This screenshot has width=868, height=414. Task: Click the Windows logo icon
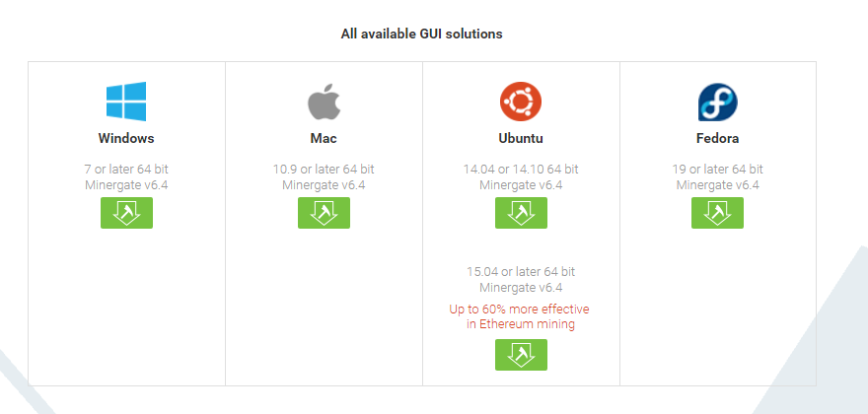(126, 102)
